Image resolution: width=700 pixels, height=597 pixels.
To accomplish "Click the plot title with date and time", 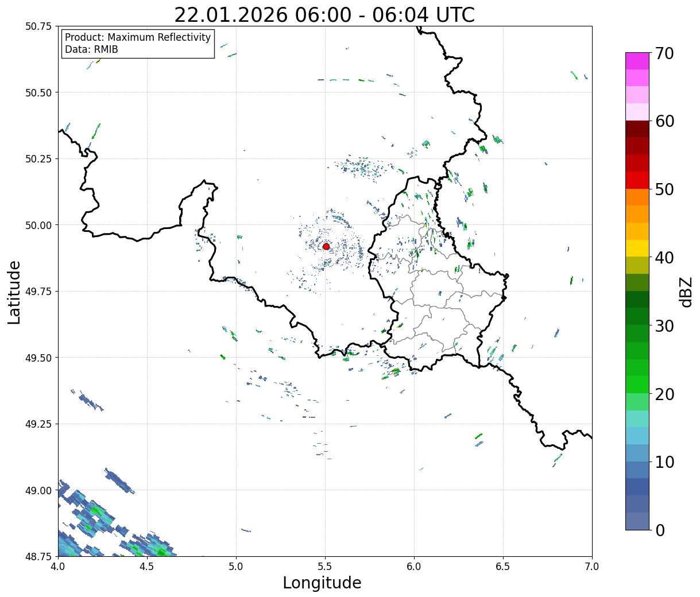I will coord(324,15).
